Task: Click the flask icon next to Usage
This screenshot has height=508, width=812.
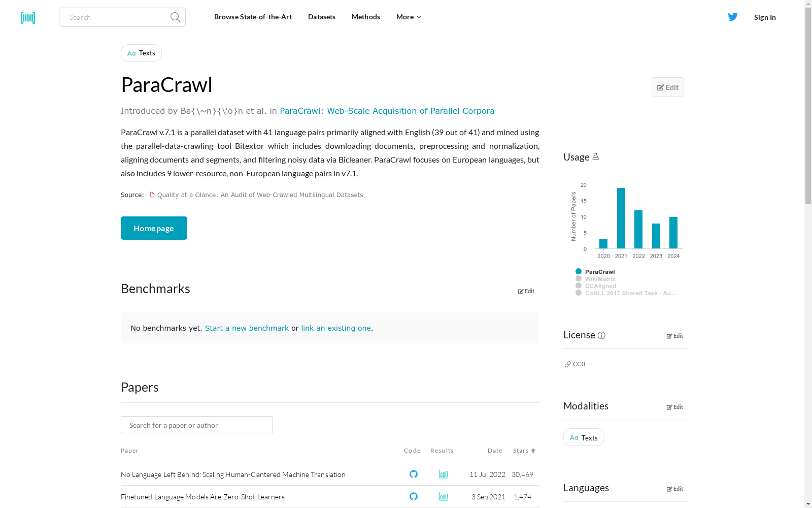Action: pos(596,156)
